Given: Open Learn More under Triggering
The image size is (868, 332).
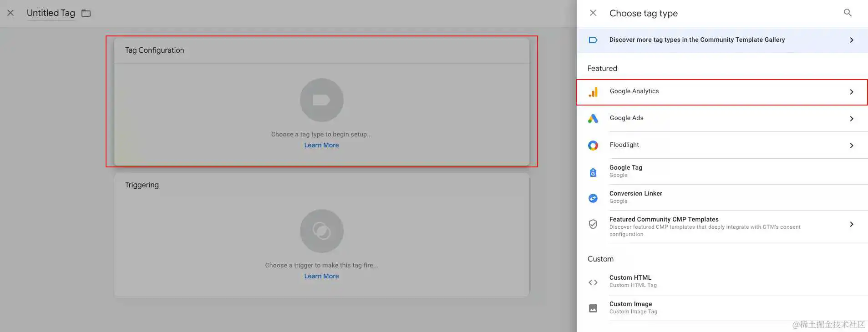Looking at the screenshot, I should coord(321,276).
